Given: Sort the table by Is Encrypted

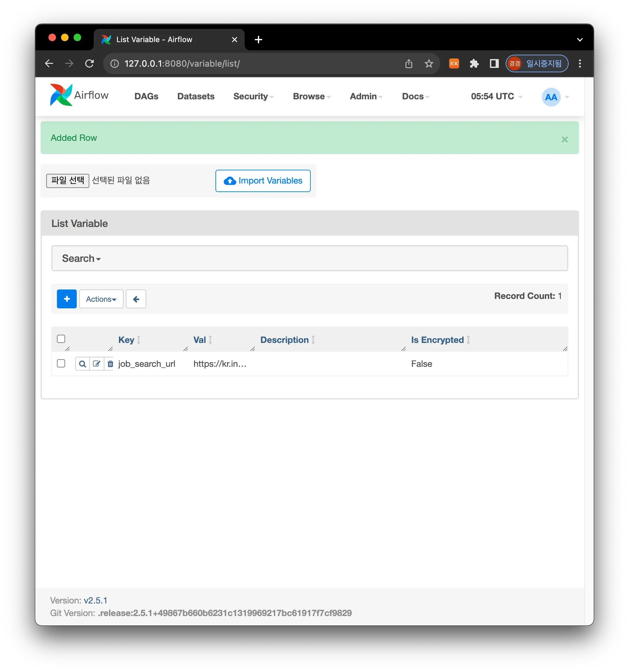Looking at the screenshot, I should point(437,340).
